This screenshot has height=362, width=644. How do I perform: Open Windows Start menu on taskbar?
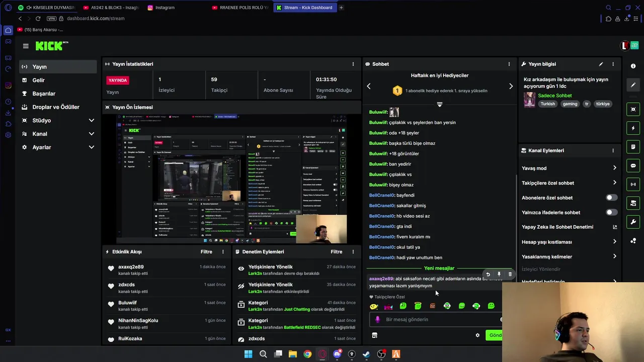[248, 354]
